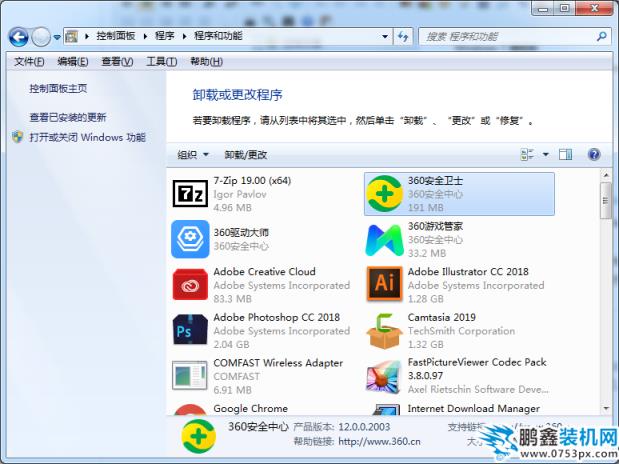This screenshot has width=619, height=464.
Task: Expand arrow after 程序 in breadcrumb
Action: coord(184,36)
